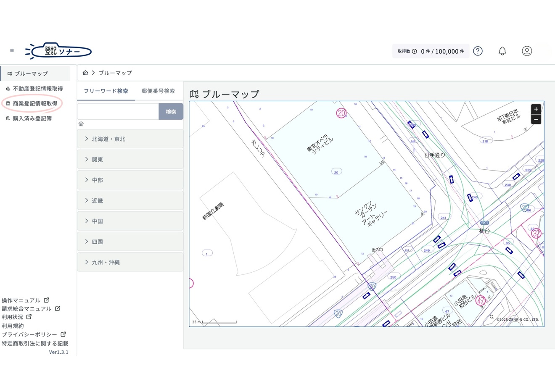555x392 pixels.
Task: Open 請求統合マニュアル link
Action: 31,309
